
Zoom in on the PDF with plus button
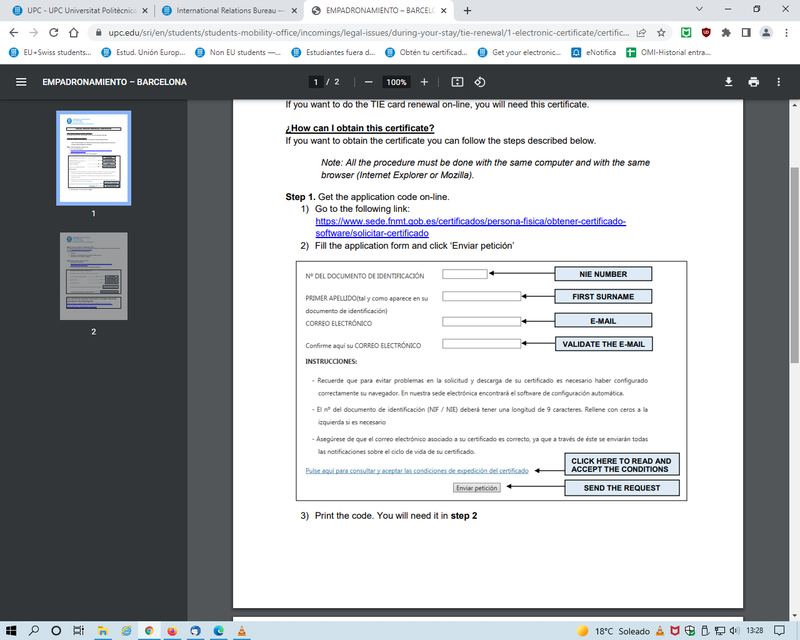(424, 82)
